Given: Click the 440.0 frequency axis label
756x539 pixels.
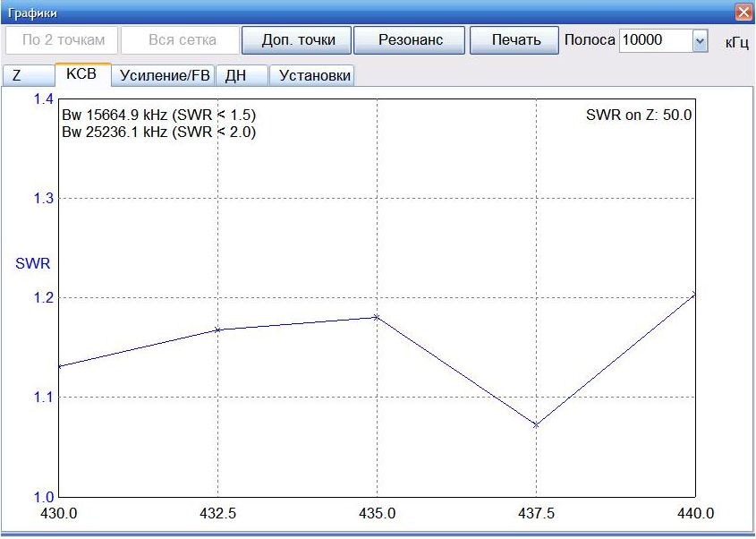Looking at the screenshot, I should (695, 513).
